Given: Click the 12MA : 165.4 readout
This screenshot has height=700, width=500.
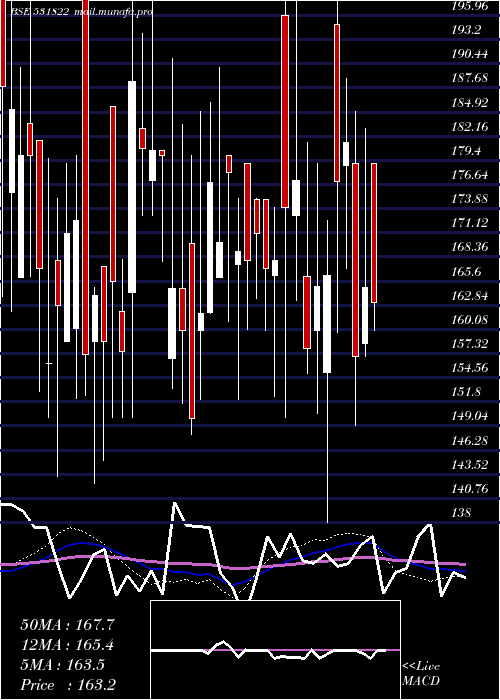Looking at the screenshot, I should click(67, 645).
